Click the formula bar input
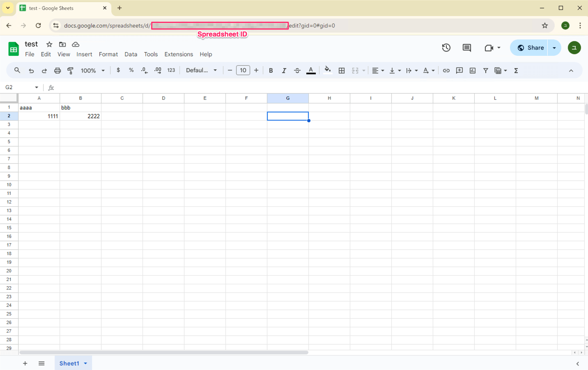Screen dimensions: 588x370 tap(320, 87)
